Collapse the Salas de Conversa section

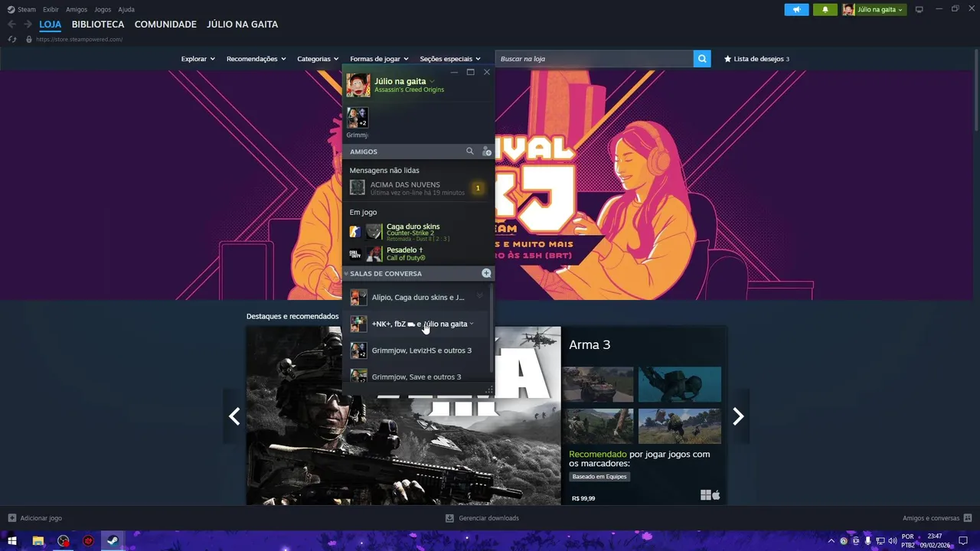(346, 273)
